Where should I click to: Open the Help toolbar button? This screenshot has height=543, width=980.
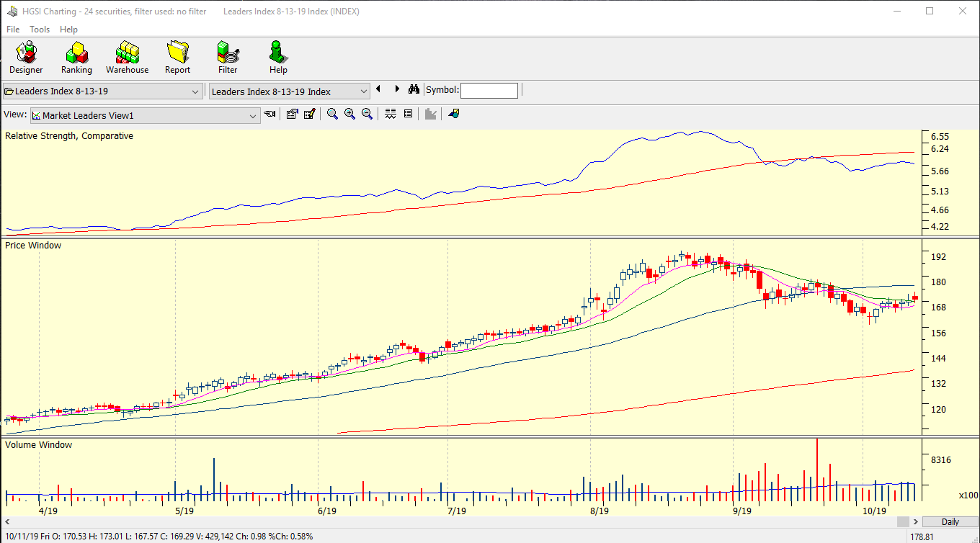coord(278,58)
